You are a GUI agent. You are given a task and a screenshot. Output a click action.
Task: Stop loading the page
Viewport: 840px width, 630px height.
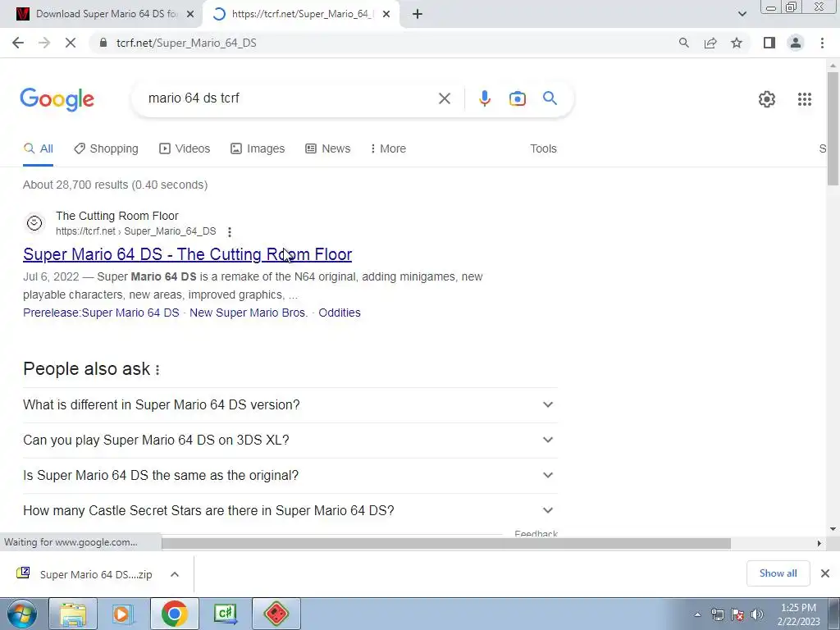click(x=71, y=43)
